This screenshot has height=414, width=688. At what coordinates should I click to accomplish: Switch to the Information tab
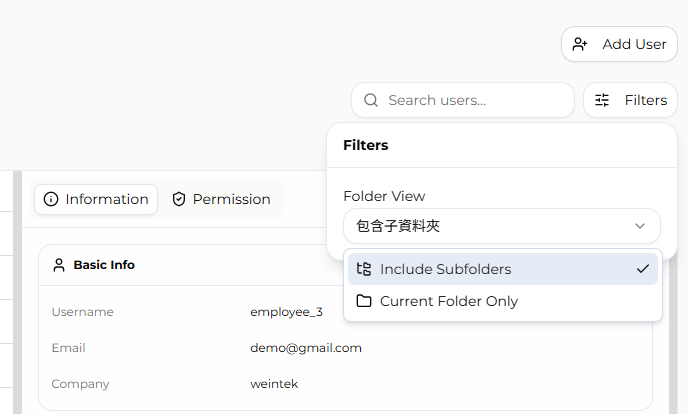coord(96,199)
